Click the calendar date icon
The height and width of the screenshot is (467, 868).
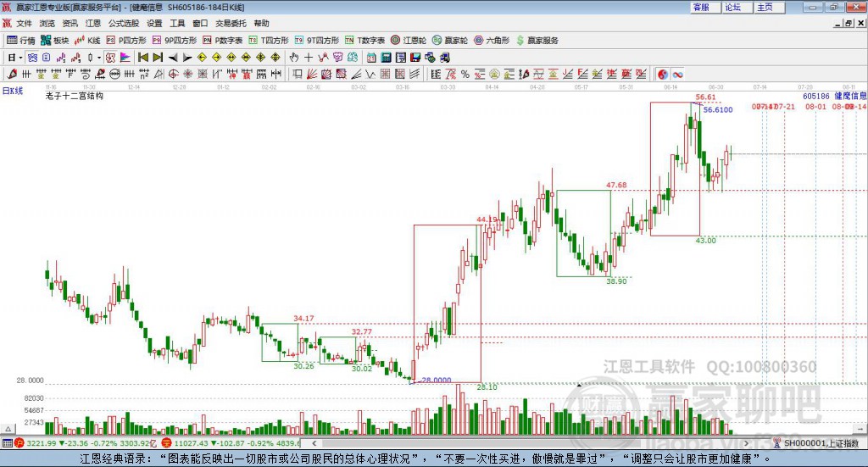371,58
